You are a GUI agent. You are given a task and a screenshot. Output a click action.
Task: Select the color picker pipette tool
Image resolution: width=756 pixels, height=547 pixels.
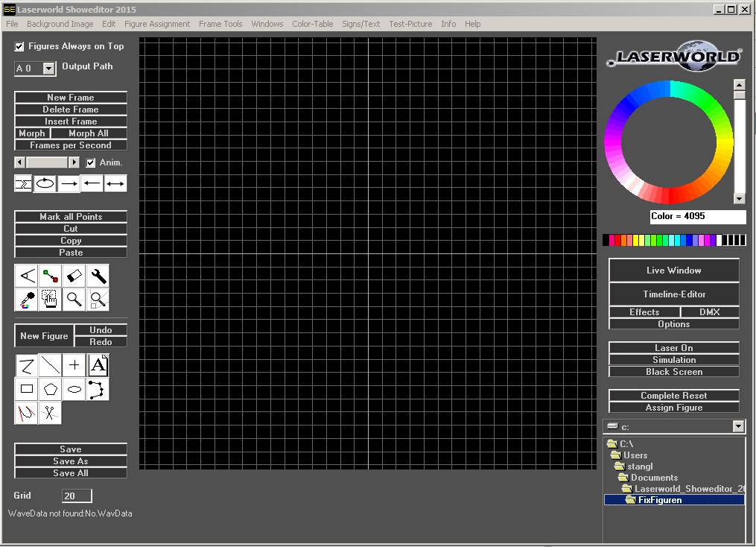point(25,299)
